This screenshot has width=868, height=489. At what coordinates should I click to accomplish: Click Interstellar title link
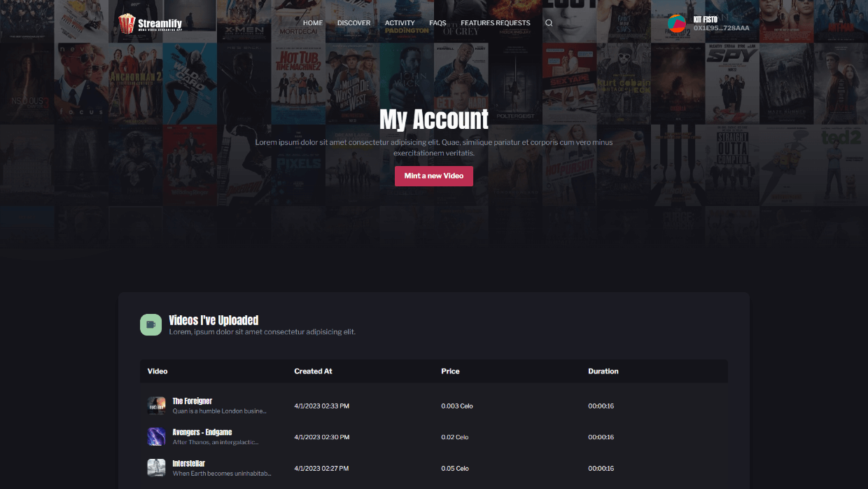click(x=189, y=463)
